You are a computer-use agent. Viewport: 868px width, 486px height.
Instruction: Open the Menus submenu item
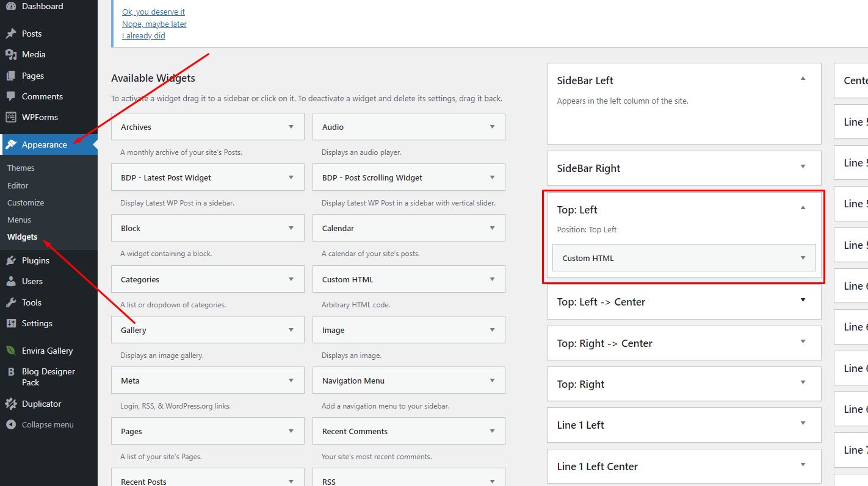click(19, 220)
